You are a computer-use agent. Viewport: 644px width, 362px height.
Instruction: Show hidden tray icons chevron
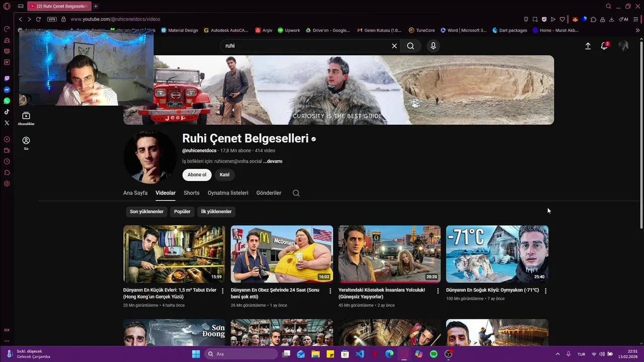coord(557,354)
